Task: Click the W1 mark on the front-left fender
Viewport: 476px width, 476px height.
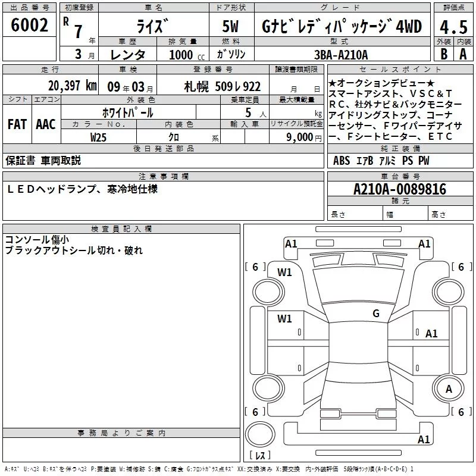Action: coord(284,273)
